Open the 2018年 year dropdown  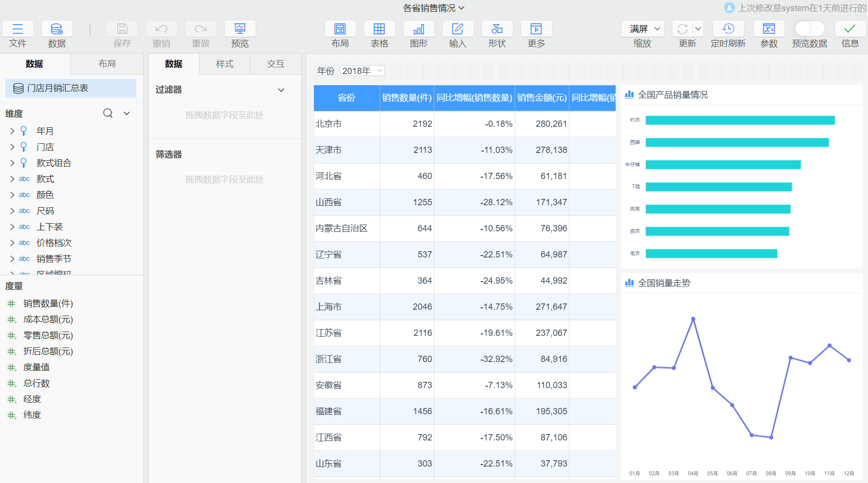click(x=361, y=71)
